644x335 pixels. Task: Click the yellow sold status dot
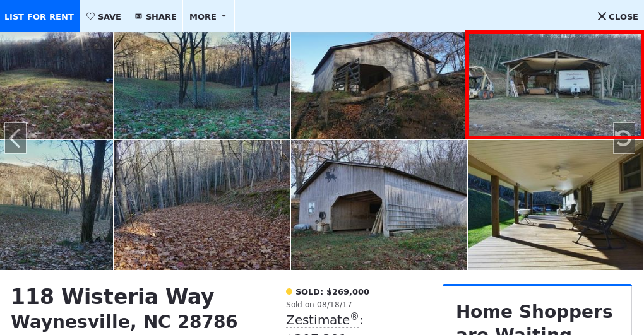click(x=289, y=291)
